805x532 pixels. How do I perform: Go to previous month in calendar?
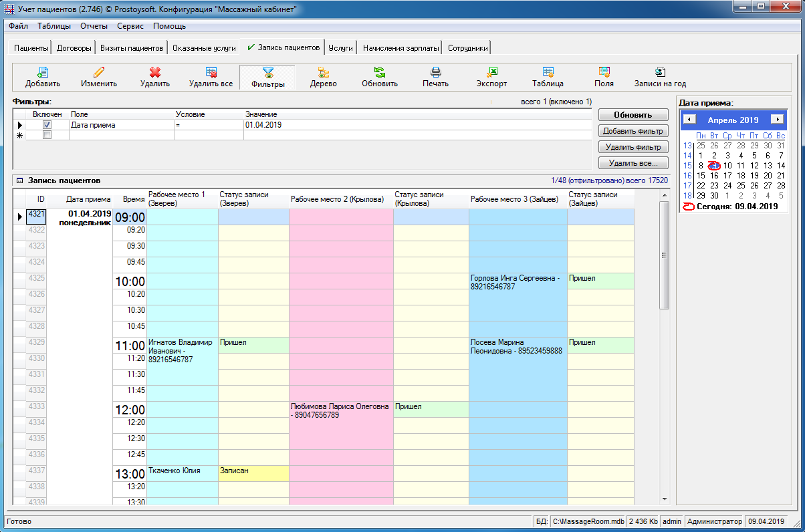pos(691,120)
